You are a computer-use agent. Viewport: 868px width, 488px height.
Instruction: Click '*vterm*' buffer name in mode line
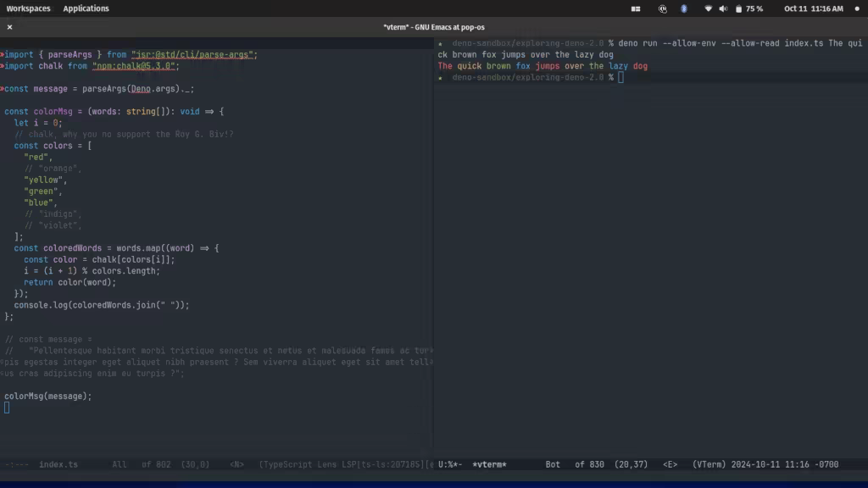pos(489,464)
